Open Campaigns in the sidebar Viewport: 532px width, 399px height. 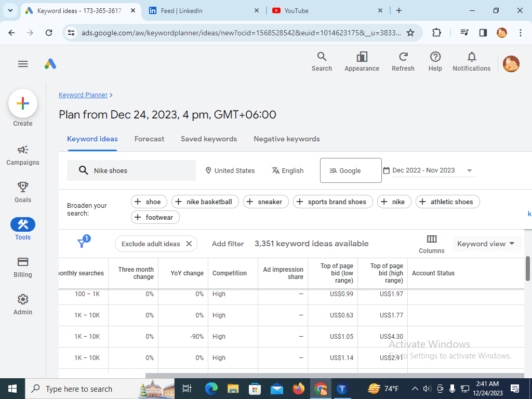click(23, 156)
